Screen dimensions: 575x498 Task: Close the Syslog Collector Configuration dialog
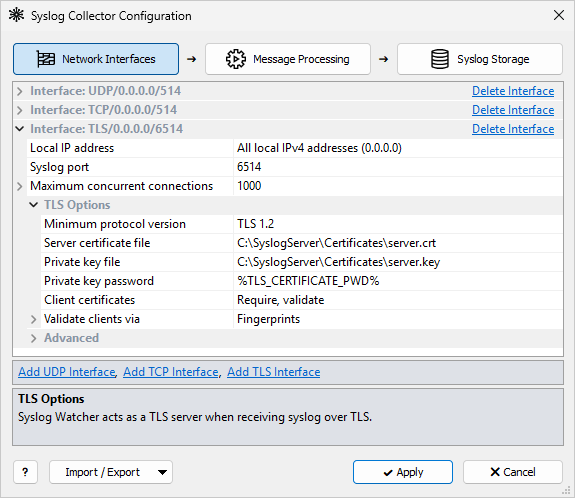(558, 15)
